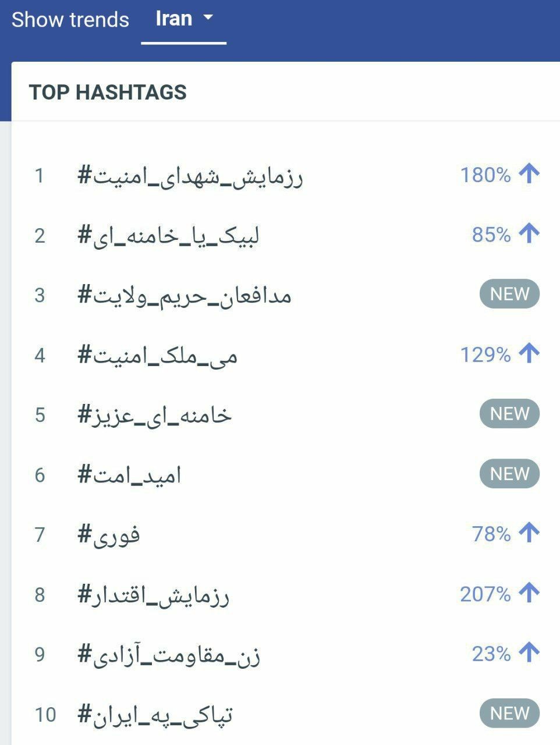Viewport: 560px width, 745px height.
Task: Click NEW badge on rank 6 hashtag
Action: pyautogui.click(x=509, y=474)
